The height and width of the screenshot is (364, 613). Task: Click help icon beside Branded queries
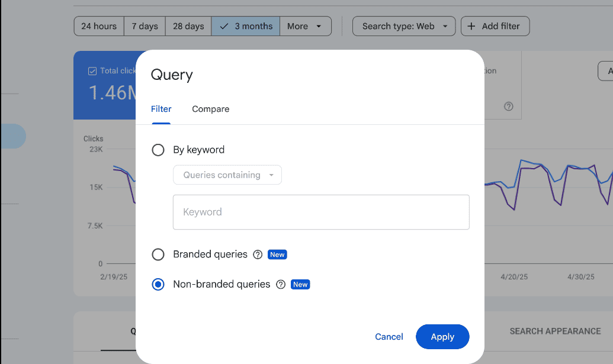click(x=258, y=255)
